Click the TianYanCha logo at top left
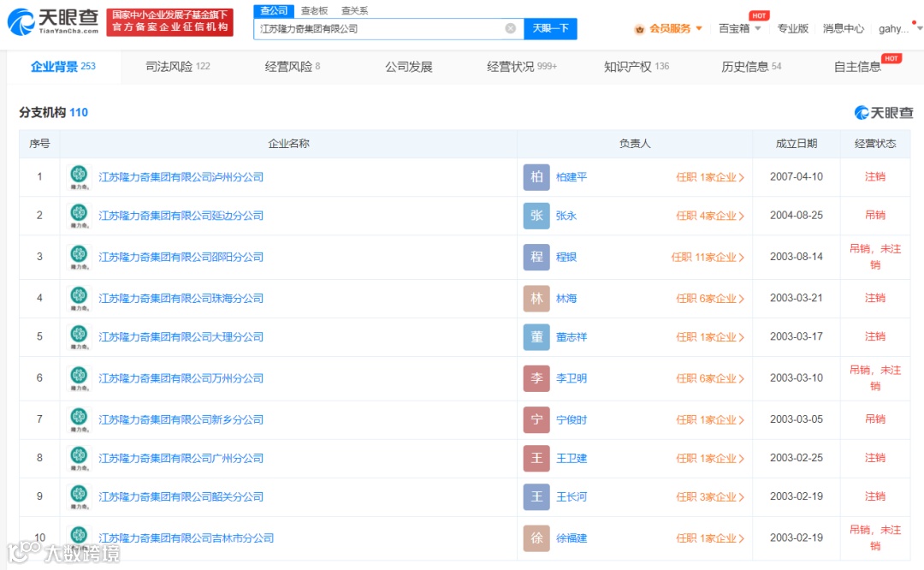Viewport: 924px width, 570px height. [52, 21]
